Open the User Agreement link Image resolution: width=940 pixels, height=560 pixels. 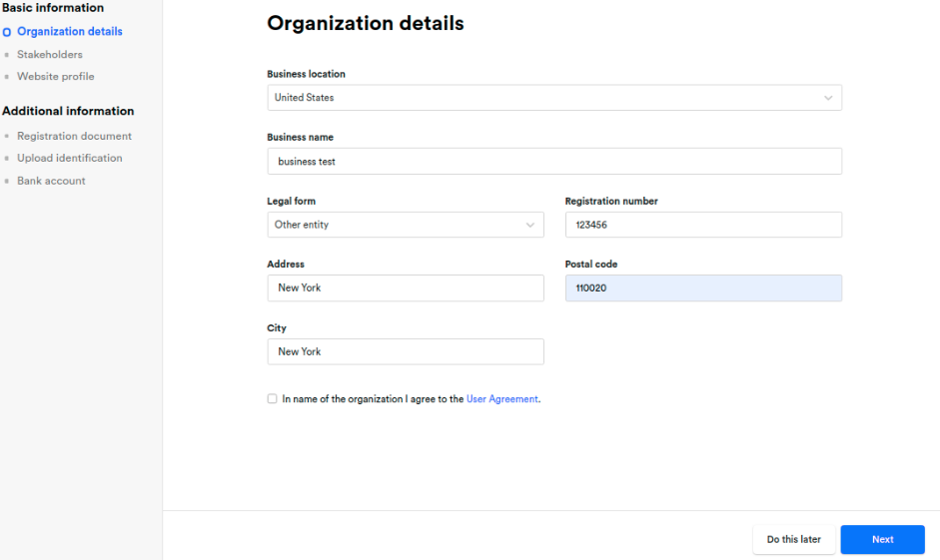(501, 399)
